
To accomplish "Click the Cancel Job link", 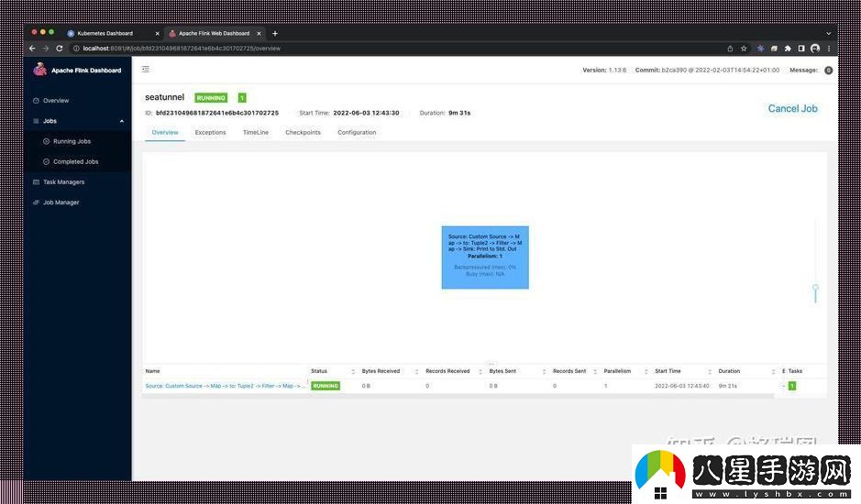I will pos(792,109).
